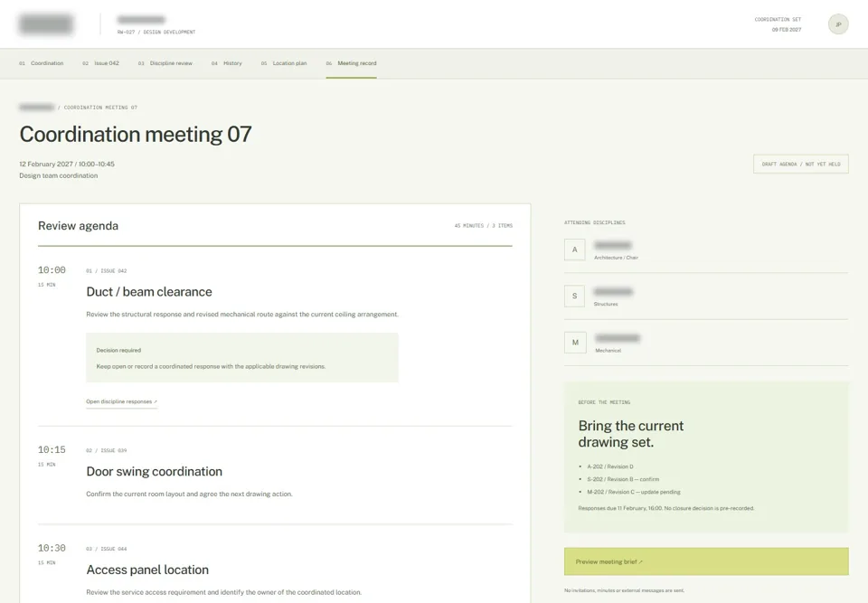
Task: Click the '01 / ISSUE 042' label
Action: (x=107, y=271)
